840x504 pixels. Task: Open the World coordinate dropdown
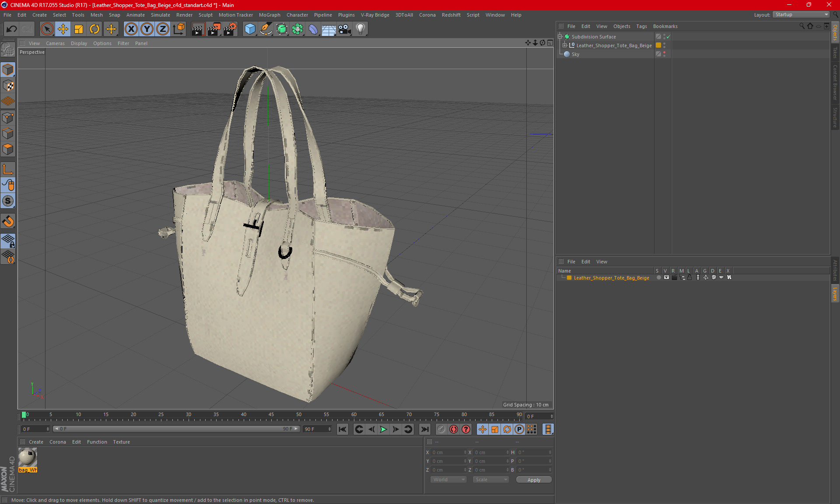(448, 479)
